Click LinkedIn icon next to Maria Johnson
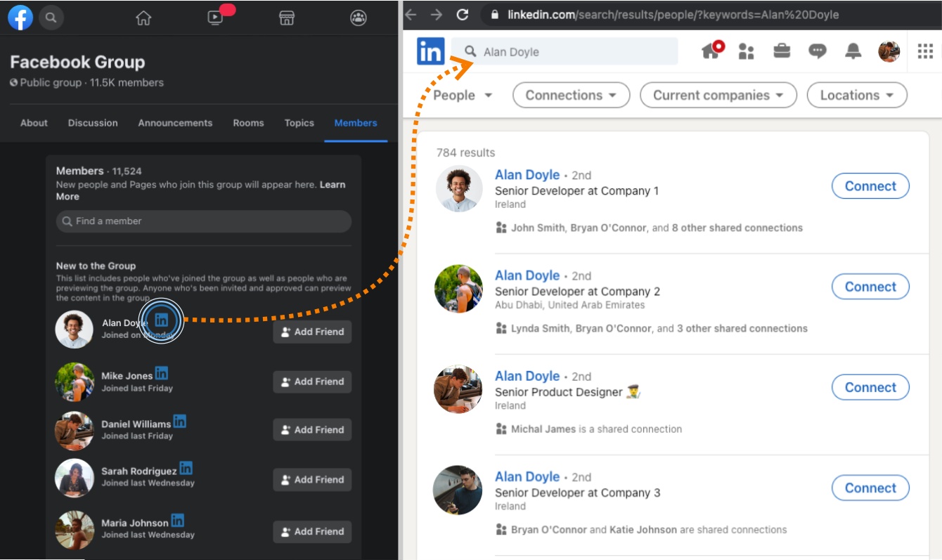 point(178,521)
